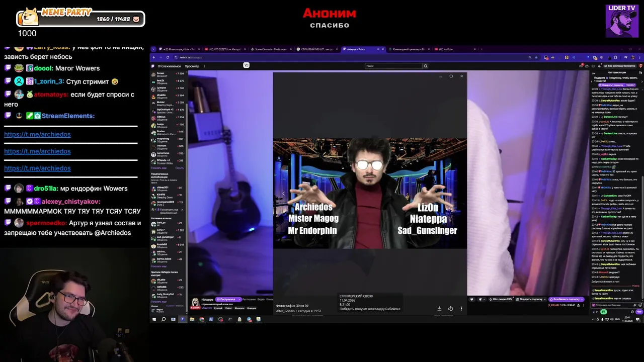Click Возобновить подписку button
This screenshot has height=362, width=644.
click(567, 299)
